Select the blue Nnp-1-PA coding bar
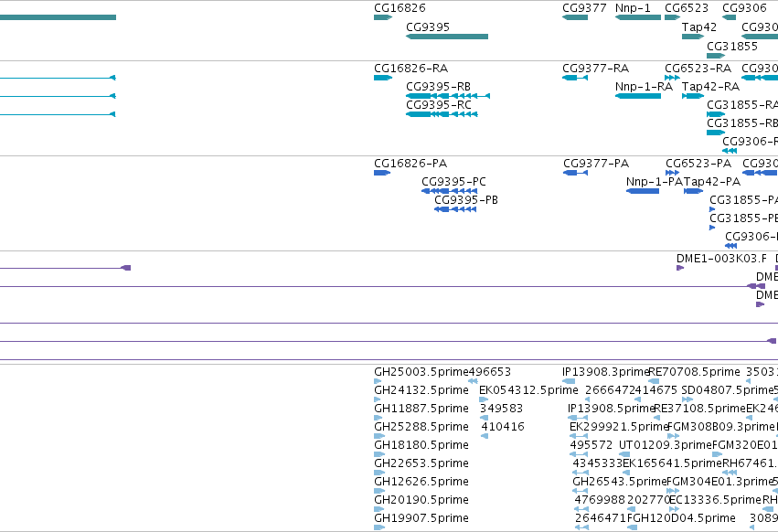Viewport: 778px width, 532px height. tap(643, 191)
